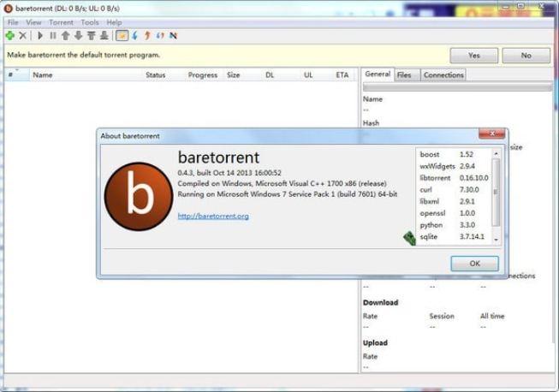Click Yes to set default torrent program

click(x=473, y=56)
